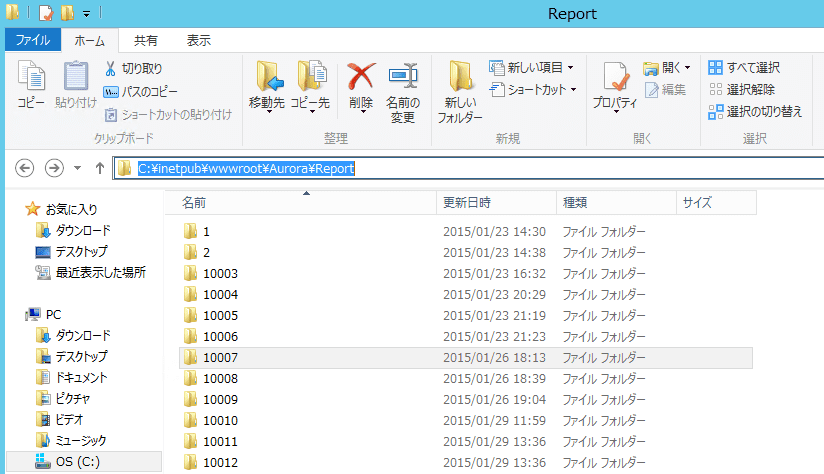The width and height of the screenshot is (824, 474).
Task: Open Copy to (コピー先) folder button
Action: pyautogui.click(x=311, y=86)
